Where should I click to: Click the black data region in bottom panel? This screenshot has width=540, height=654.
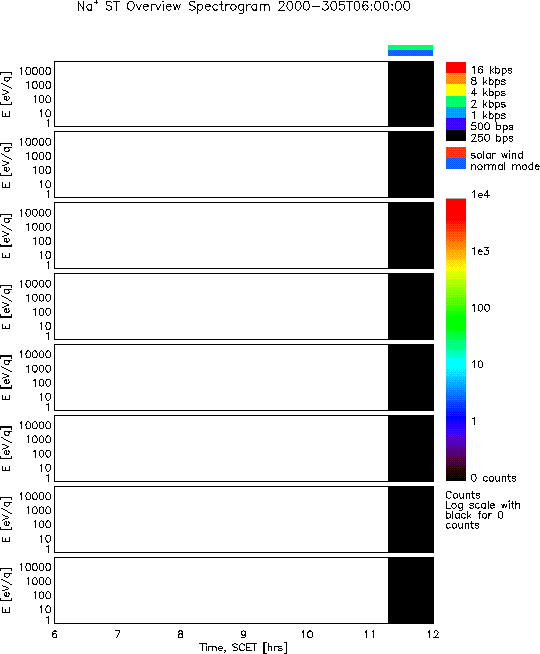(x=411, y=590)
